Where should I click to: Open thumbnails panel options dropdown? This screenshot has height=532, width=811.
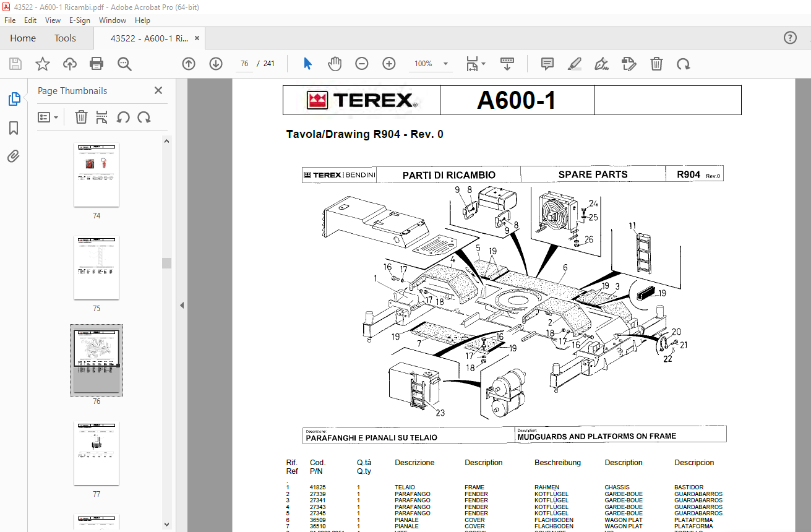pyautogui.click(x=48, y=117)
